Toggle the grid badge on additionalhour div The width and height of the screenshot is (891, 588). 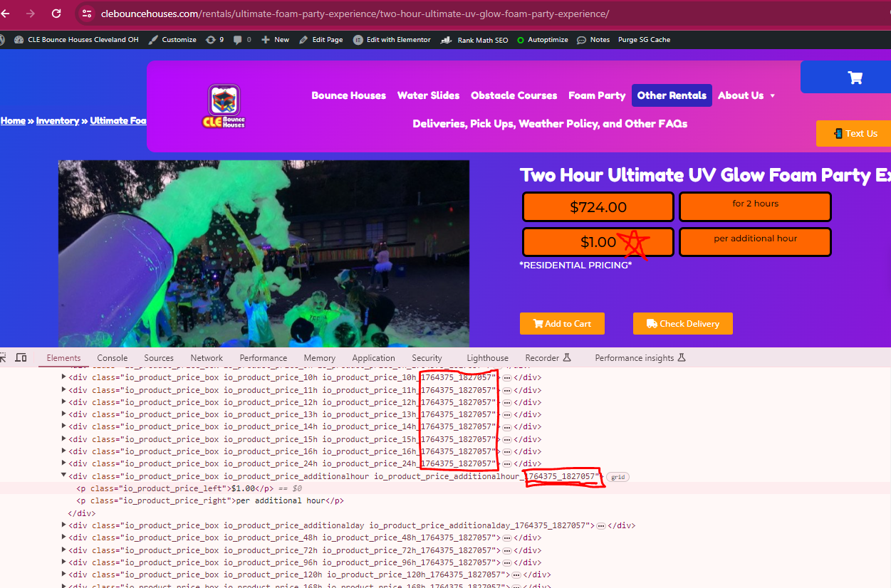(618, 477)
